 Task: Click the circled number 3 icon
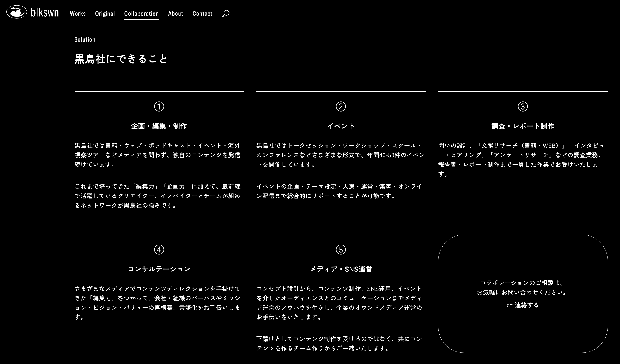pyautogui.click(x=523, y=107)
